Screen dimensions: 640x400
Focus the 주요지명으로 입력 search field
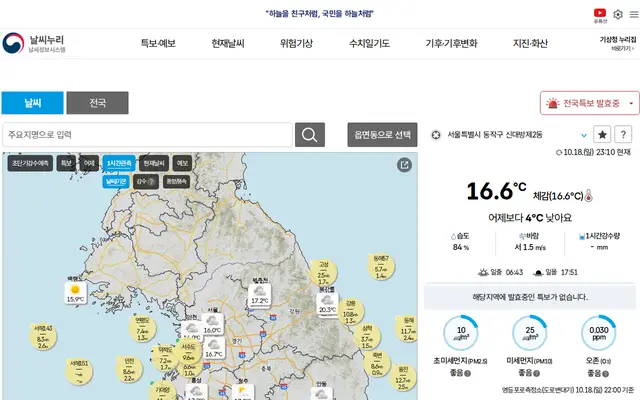coord(147,135)
